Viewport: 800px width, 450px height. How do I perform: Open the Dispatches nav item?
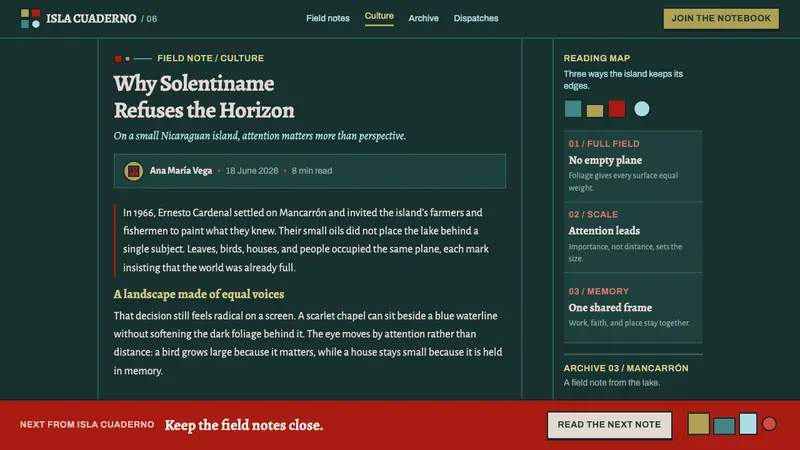tap(476, 18)
